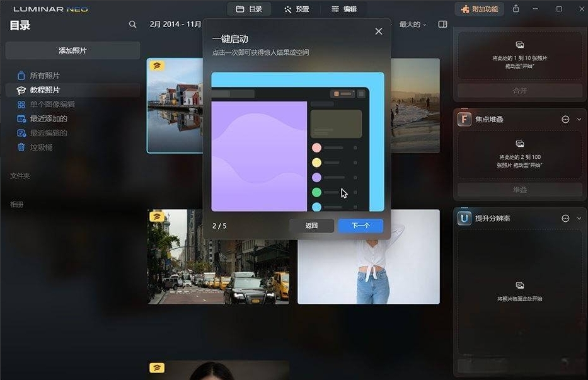Open the 垃圾桶 trash

[72, 147]
